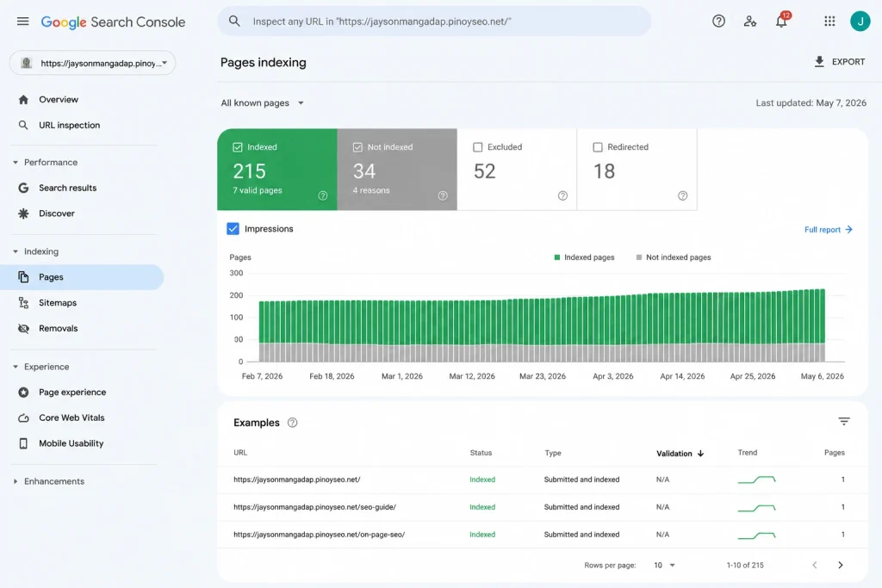Click the Core Web Vitals gauge icon
Viewport: 882px width, 588px height.
point(23,418)
